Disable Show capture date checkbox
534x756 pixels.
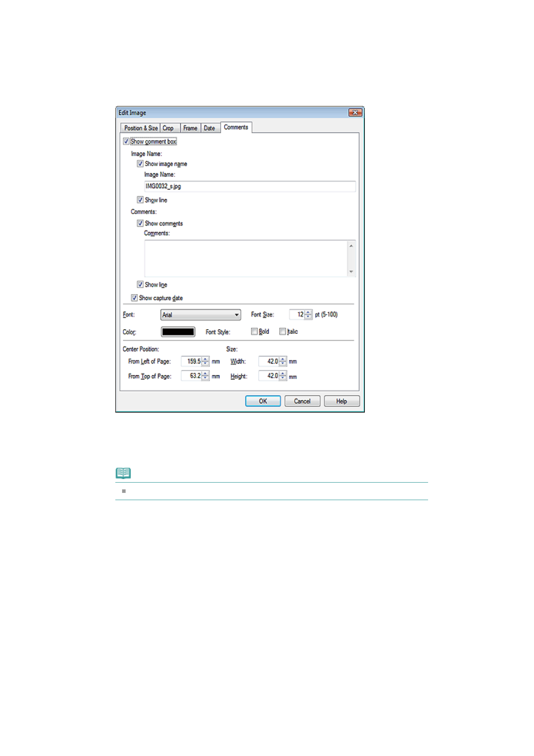[x=134, y=298]
